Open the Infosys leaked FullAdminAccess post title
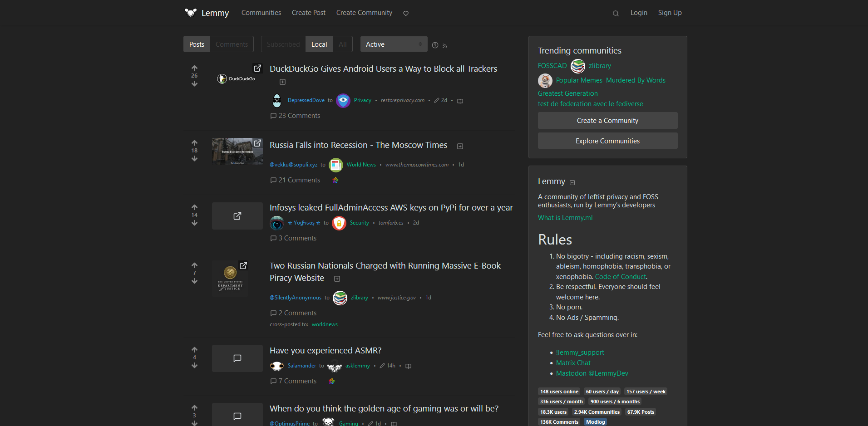This screenshot has height=426, width=868. 391,208
